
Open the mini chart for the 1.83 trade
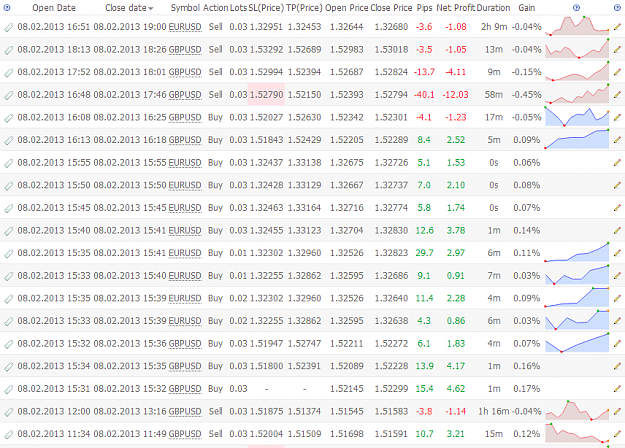point(577,342)
